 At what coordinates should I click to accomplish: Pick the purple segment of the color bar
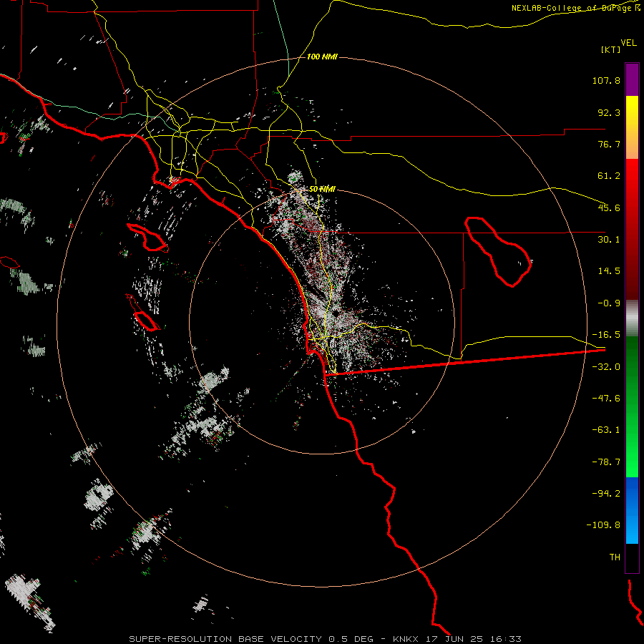pyautogui.click(x=632, y=79)
